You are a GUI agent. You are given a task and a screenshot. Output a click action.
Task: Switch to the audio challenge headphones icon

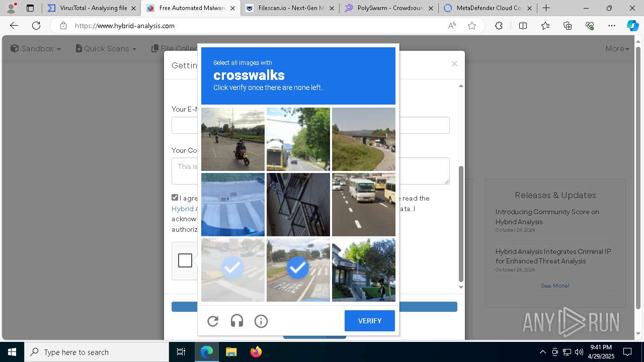(x=237, y=321)
